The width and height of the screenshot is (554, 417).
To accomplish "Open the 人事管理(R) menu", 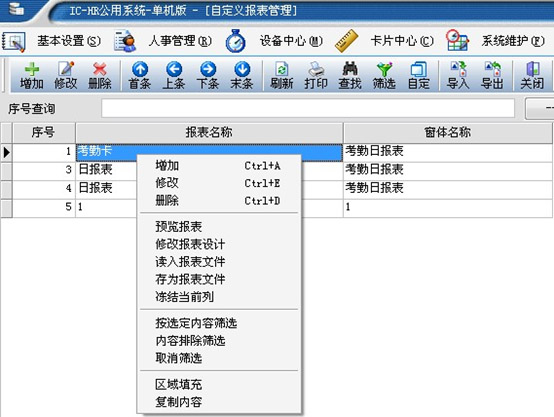I will point(163,41).
